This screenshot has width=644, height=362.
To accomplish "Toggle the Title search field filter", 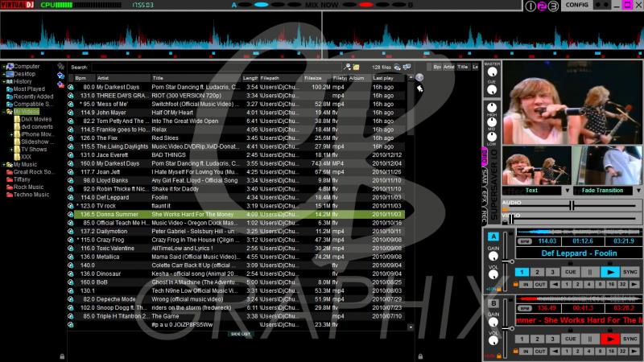I will (462, 67).
